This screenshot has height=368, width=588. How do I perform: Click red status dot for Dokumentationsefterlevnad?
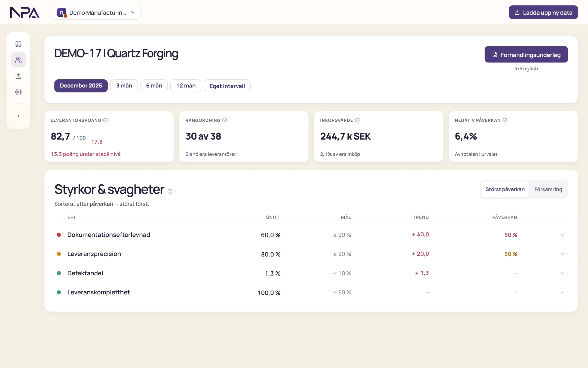click(59, 235)
